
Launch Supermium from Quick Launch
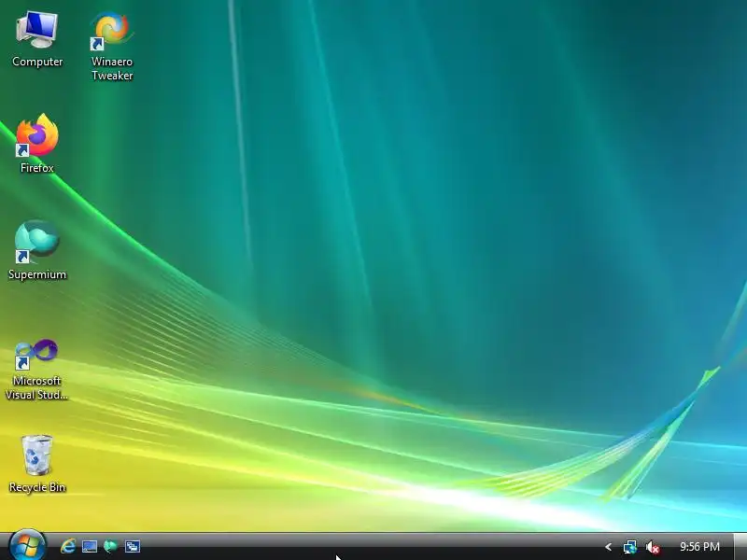pyautogui.click(x=110, y=546)
